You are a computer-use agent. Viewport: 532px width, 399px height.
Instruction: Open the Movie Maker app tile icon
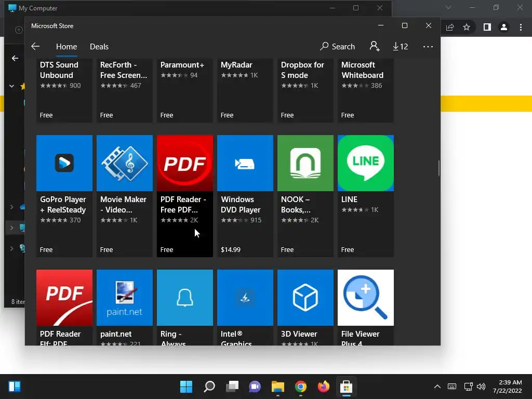(x=125, y=163)
